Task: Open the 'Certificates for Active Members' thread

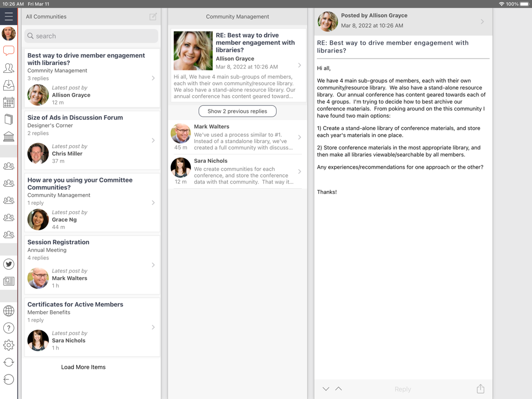Action: click(x=92, y=327)
